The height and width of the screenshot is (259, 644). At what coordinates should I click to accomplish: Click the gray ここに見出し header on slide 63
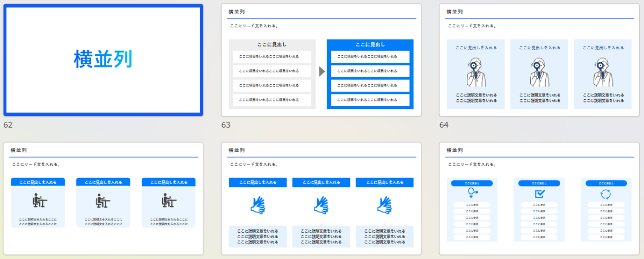[272, 45]
